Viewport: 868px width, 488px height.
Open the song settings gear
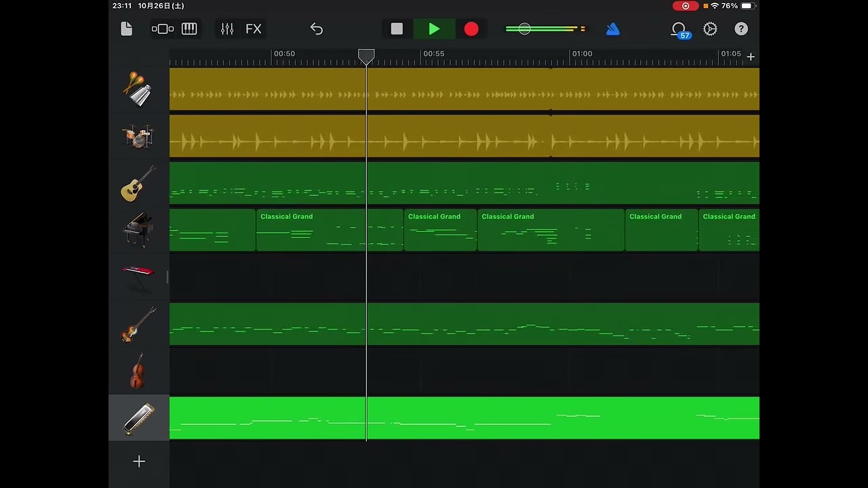click(x=710, y=29)
